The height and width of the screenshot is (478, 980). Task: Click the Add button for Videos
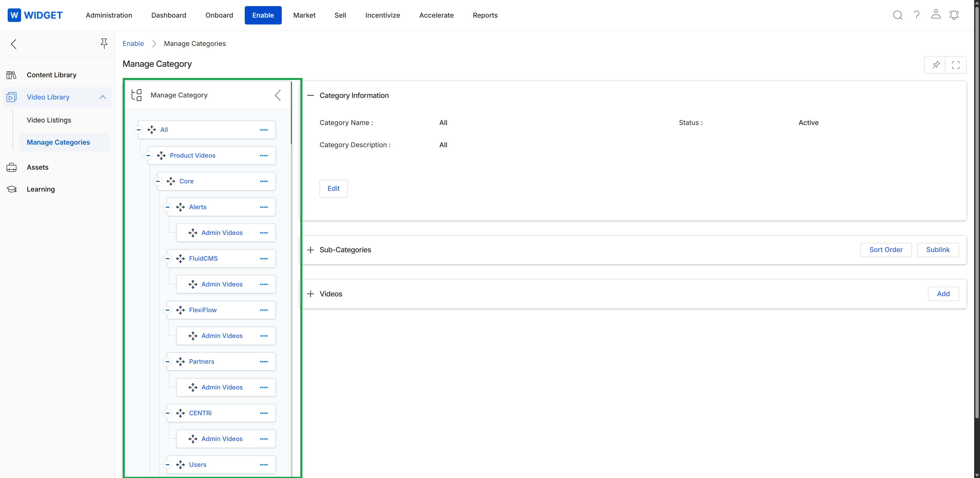tap(943, 294)
